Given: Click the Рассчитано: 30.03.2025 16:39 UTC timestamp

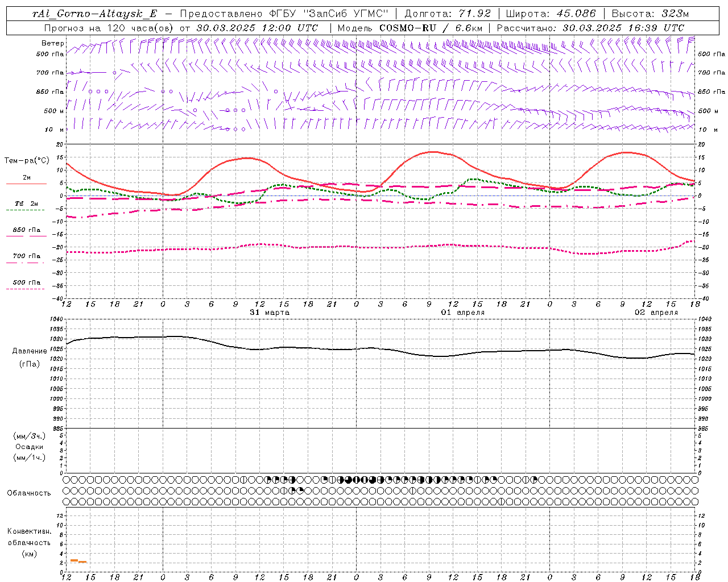Looking at the screenshot, I should (590, 28).
